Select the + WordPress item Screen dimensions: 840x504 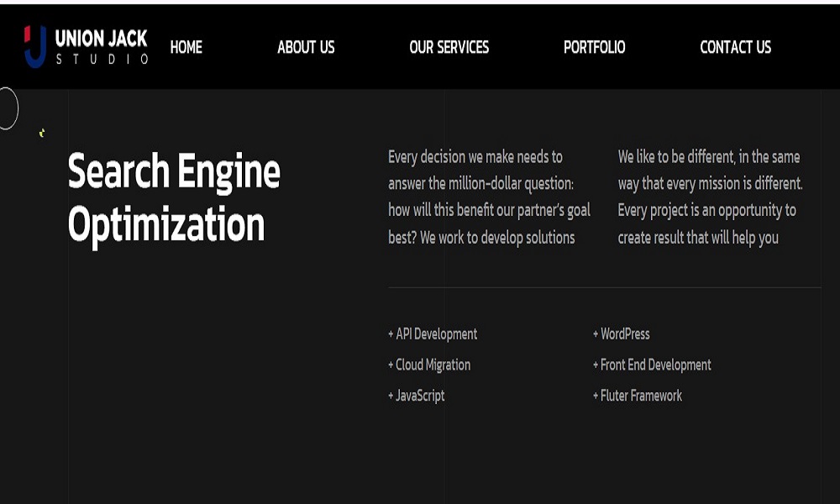point(622,334)
